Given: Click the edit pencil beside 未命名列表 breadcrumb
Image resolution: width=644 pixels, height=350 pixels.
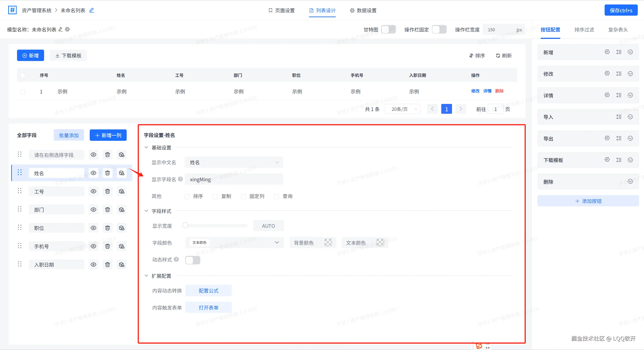Looking at the screenshot, I should 92,10.
